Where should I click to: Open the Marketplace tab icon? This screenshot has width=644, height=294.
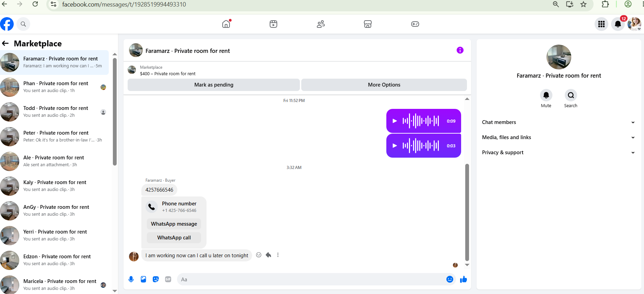368,24
